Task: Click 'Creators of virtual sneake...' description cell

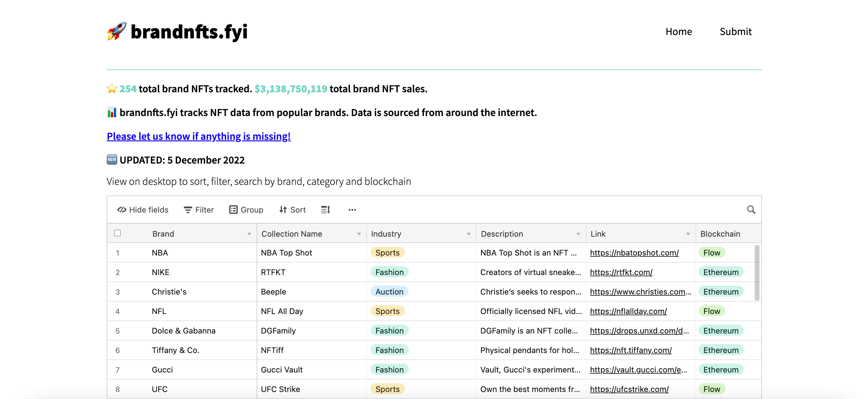Action: pos(531,272)
